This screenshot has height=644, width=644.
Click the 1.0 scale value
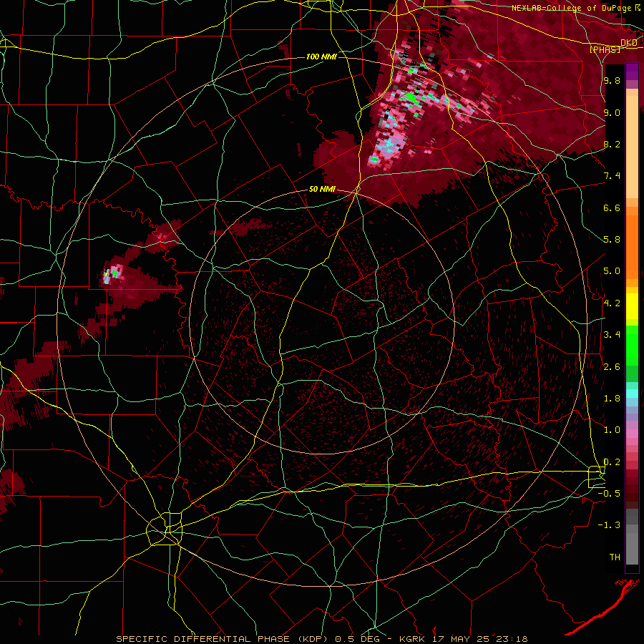click(612, 430)
